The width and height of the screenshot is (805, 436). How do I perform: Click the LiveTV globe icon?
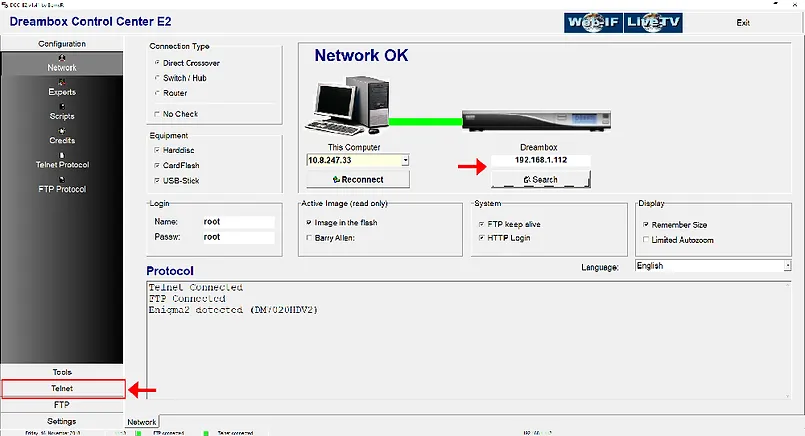tap(653, 23)
